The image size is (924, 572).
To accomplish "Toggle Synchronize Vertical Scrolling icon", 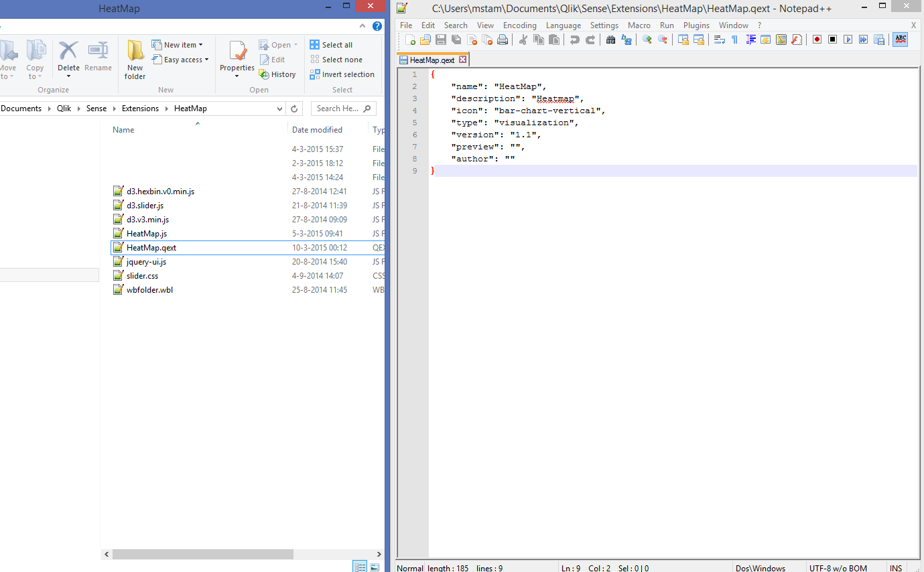I will [683, 40].
